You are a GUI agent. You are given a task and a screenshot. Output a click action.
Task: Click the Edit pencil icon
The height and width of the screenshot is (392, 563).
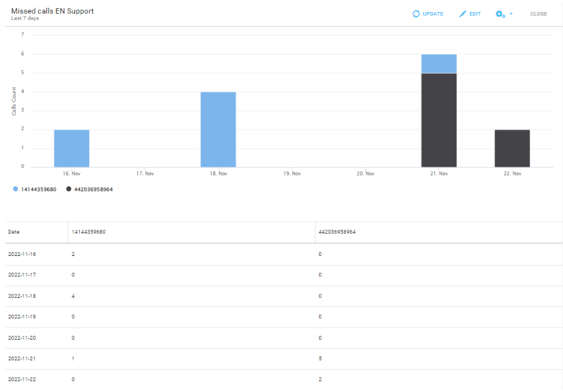[x=462, y=14]
